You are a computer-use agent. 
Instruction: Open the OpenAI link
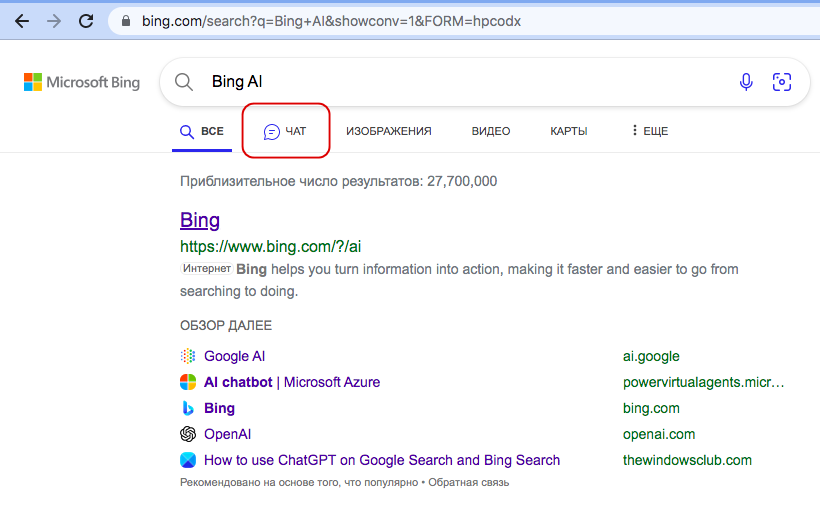tap(227, 434)
